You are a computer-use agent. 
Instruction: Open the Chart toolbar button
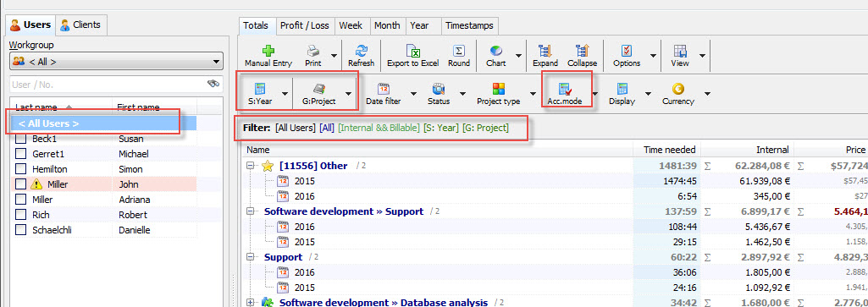coord(496,55)
